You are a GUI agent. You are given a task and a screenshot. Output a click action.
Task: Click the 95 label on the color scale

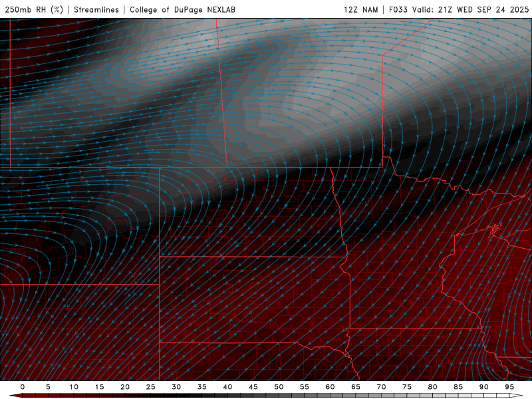pos(509,387)
